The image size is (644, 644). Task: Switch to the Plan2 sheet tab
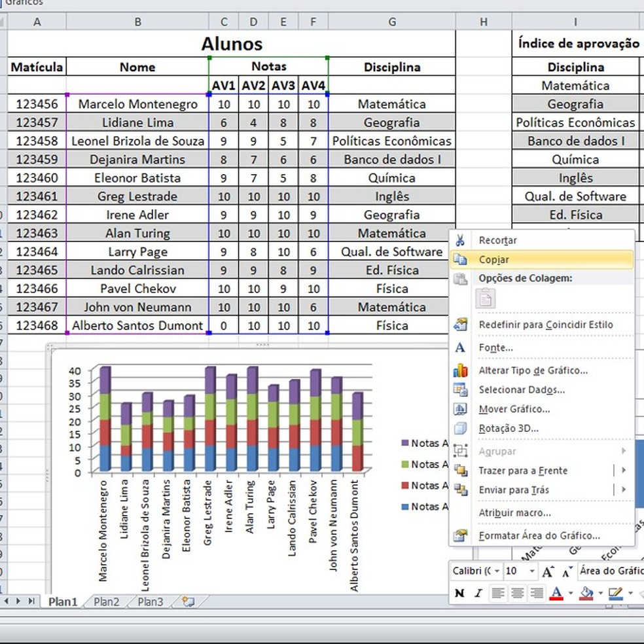pos(107,601)
